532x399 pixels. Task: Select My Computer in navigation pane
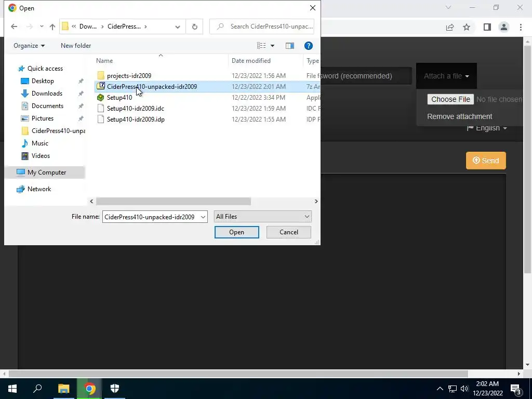[x=45, y=172]
